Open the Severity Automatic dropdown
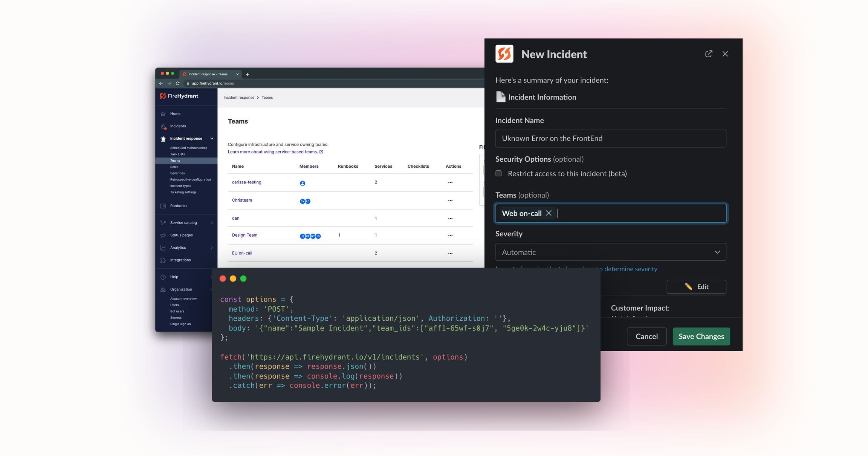The image size is (868, 456). [611, 252]
